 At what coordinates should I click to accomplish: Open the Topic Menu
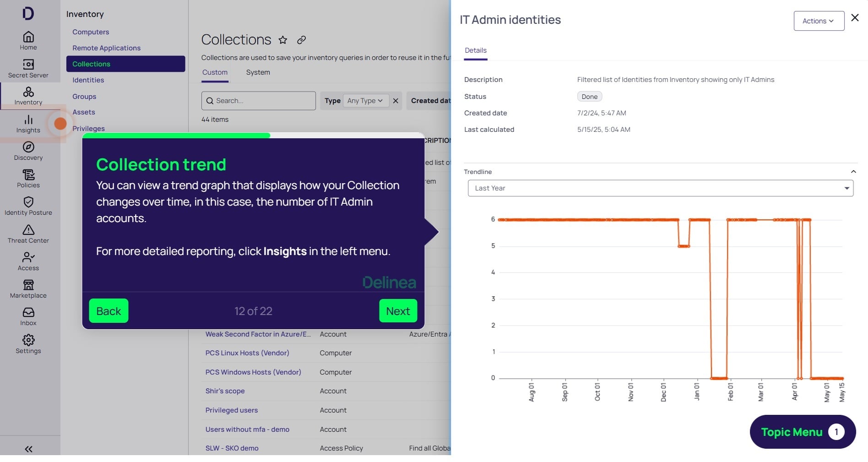(x=803, y=432)
